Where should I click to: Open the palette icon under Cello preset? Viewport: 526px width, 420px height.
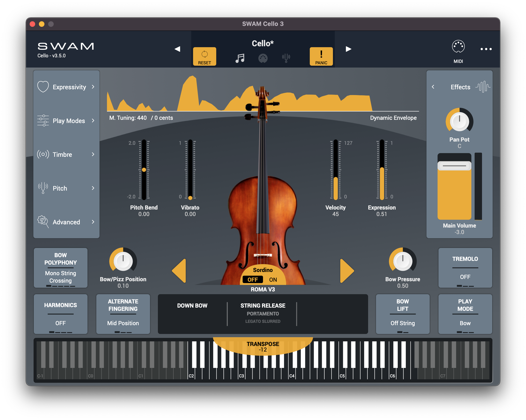(263, 59)
